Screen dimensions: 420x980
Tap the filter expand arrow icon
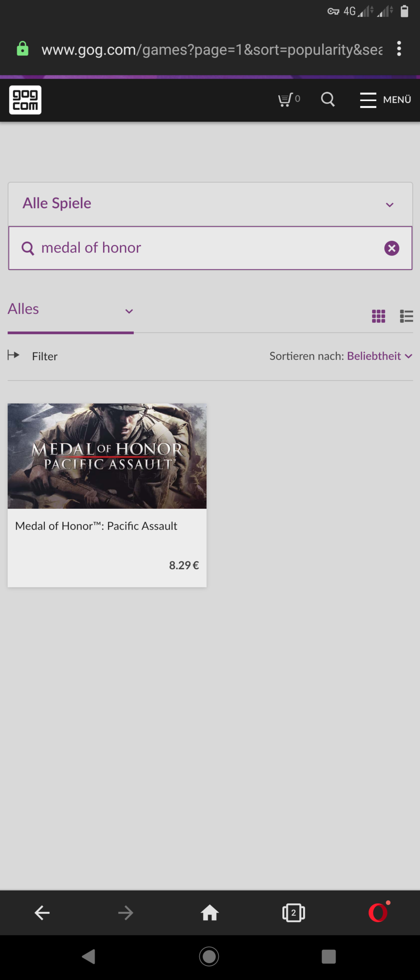click(13, 355)
